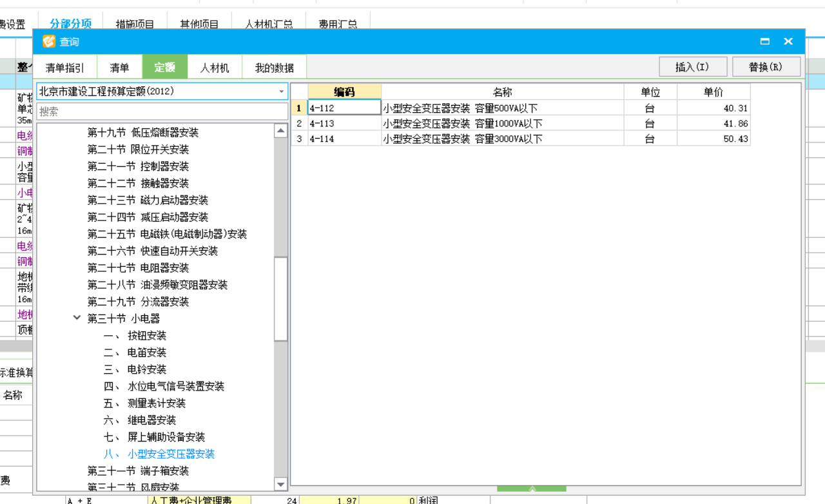The height and width of the screenshot is (504, 825).
Task: Switch to the 清单指引 tab
Action: [65, 68]
